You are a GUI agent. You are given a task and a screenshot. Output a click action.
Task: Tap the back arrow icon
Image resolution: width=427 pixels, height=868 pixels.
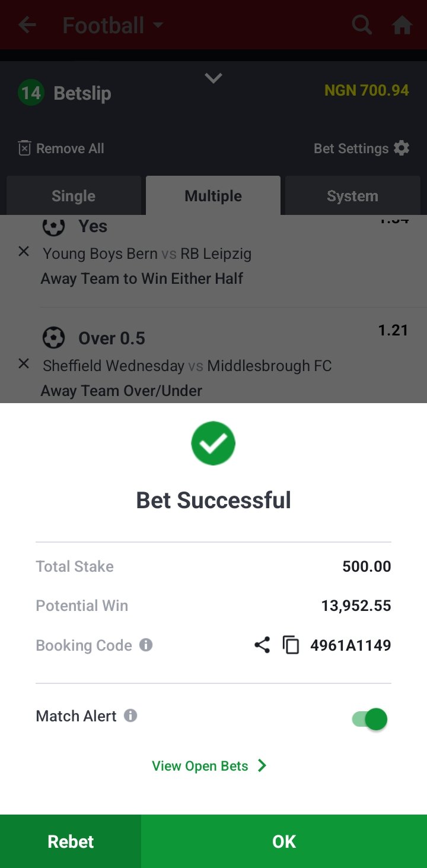[27, 25]
